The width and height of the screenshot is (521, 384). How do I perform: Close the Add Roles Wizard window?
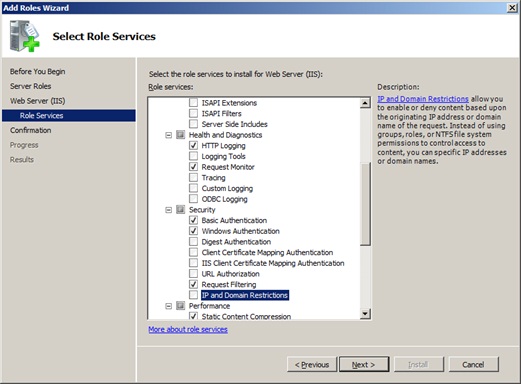[x=512, y=7]
